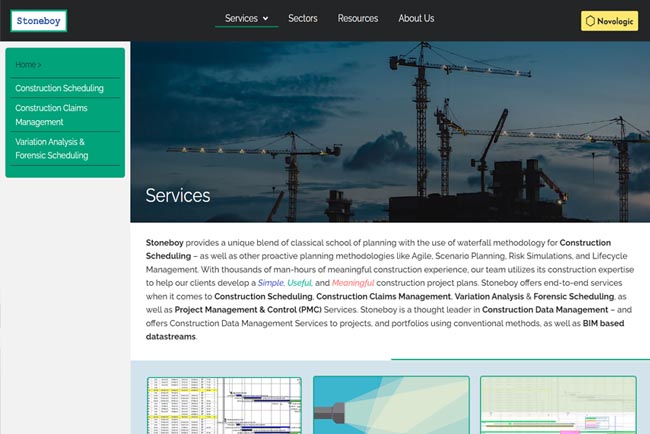650x434 pixels.
Task: Click the yellow Novologic button
Action: [609, 21]
